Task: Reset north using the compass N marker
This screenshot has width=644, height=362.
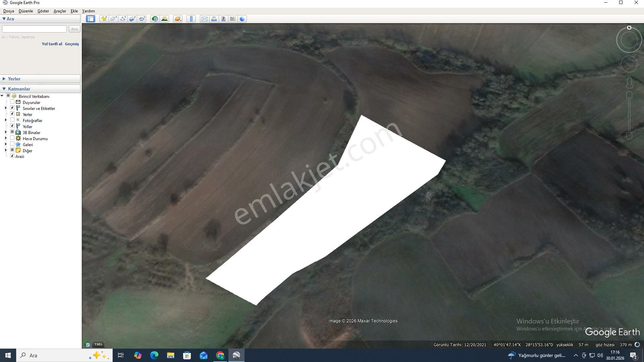Action: click(629, 28)
